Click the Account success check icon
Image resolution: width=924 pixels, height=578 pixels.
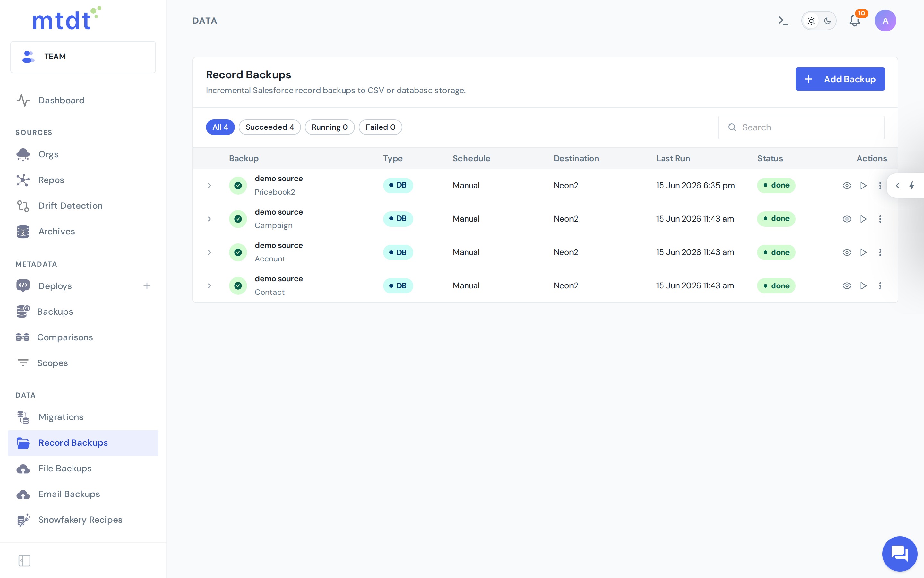coord(238,252)
